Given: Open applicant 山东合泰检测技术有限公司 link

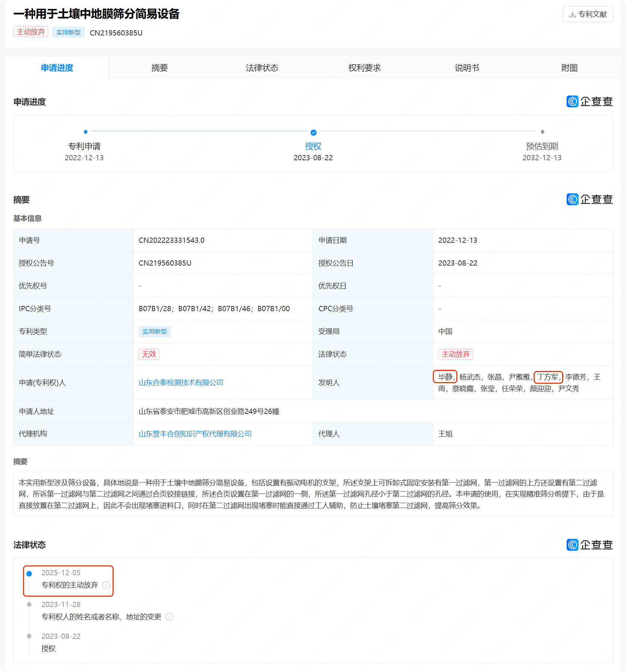Looking at the screenshot, I should 181,383.
